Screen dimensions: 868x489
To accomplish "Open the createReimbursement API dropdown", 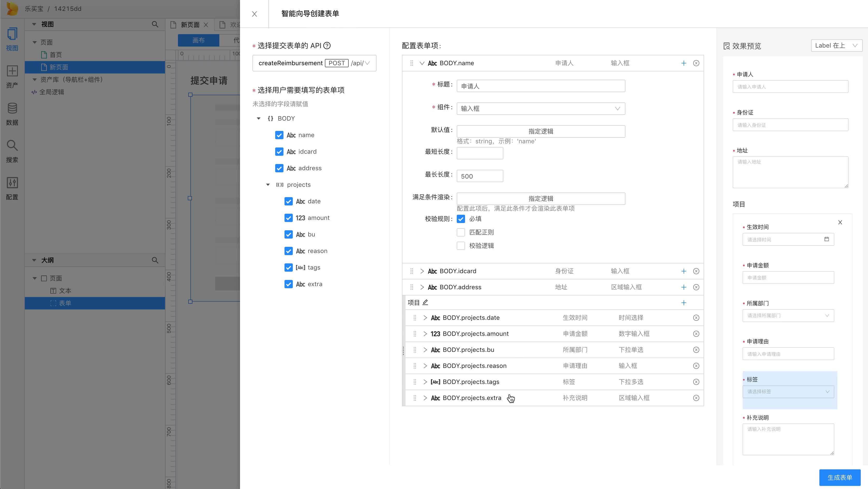I will [314, 63].
